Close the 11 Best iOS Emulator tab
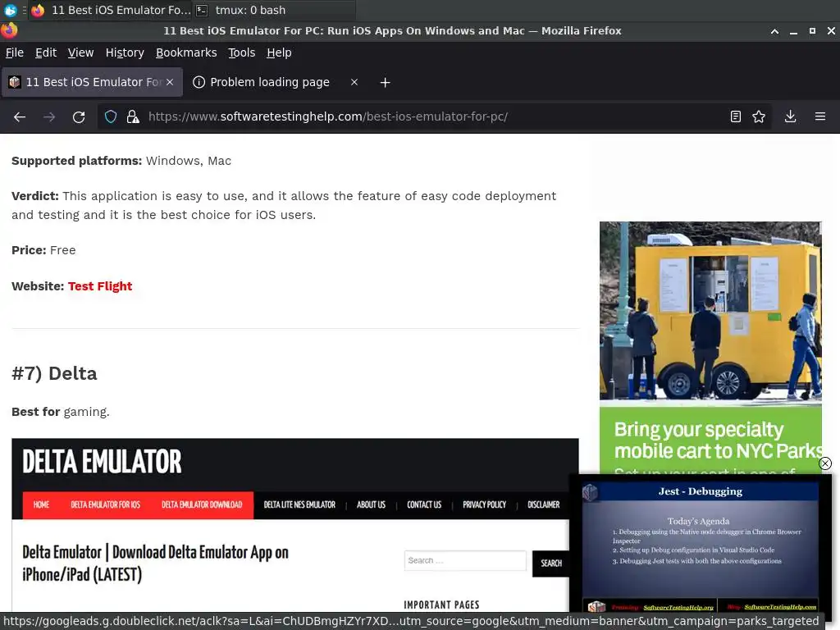The height and width of the screenshot is (630, 840). coord(170,82)
